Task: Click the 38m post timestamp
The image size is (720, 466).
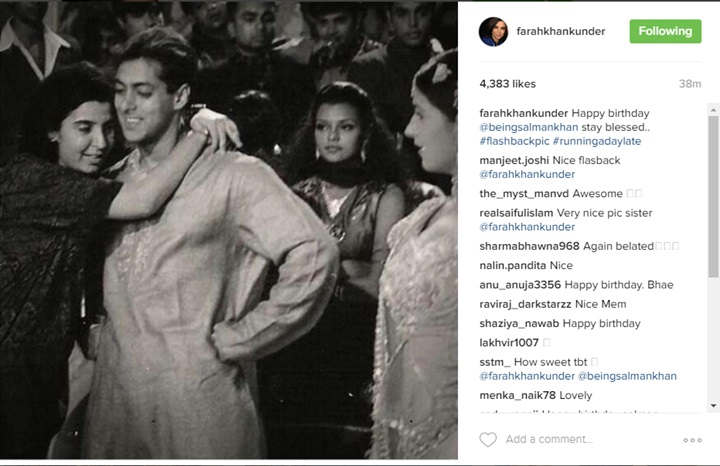Action: point(690,84)
